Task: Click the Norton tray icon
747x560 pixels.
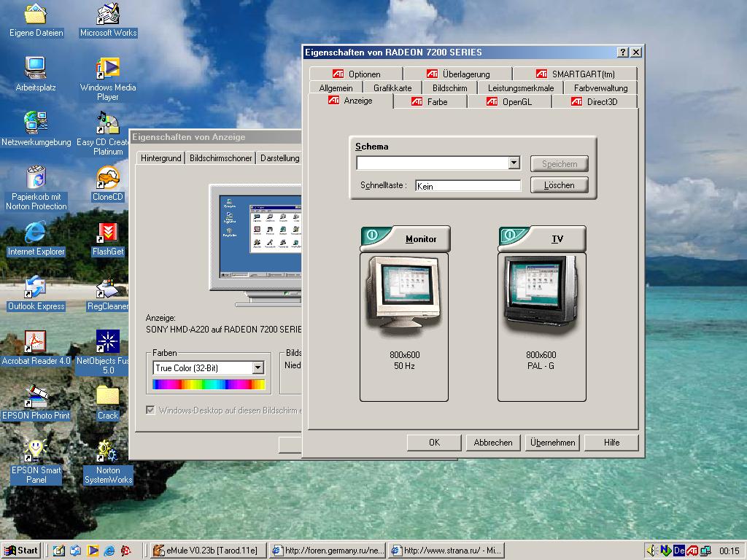Action: [665, 551]
